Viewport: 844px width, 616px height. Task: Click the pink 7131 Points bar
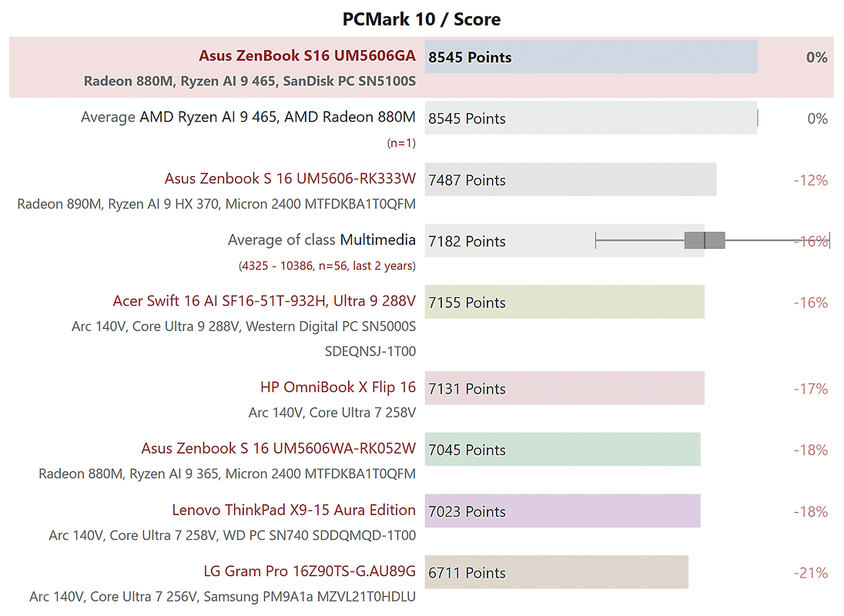[564, 388]
